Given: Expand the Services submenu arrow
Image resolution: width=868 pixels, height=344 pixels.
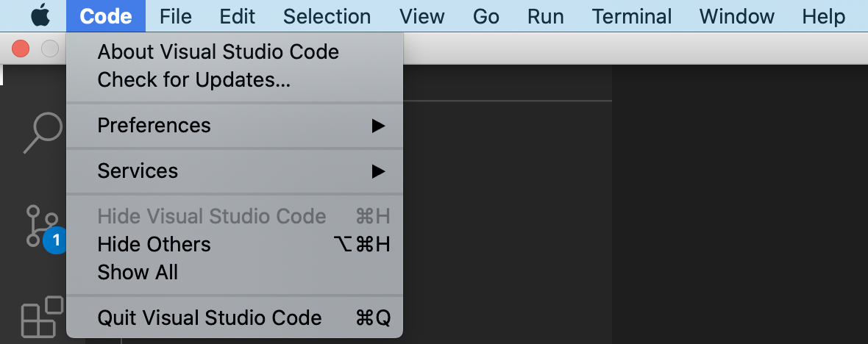Looking at the screenshot, I should click(378, 171).
